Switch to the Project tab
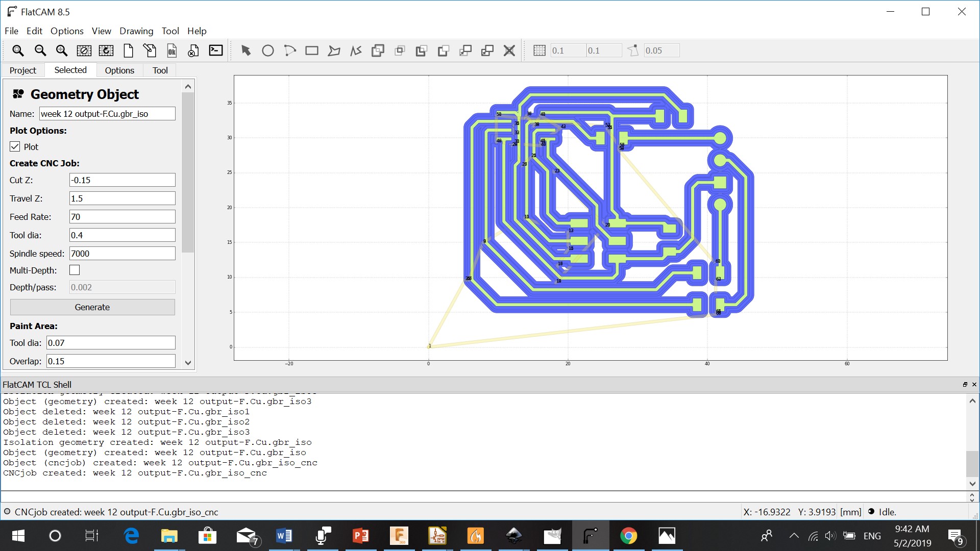980x551 pixels. pyautogui.click(x=23, y=70)
